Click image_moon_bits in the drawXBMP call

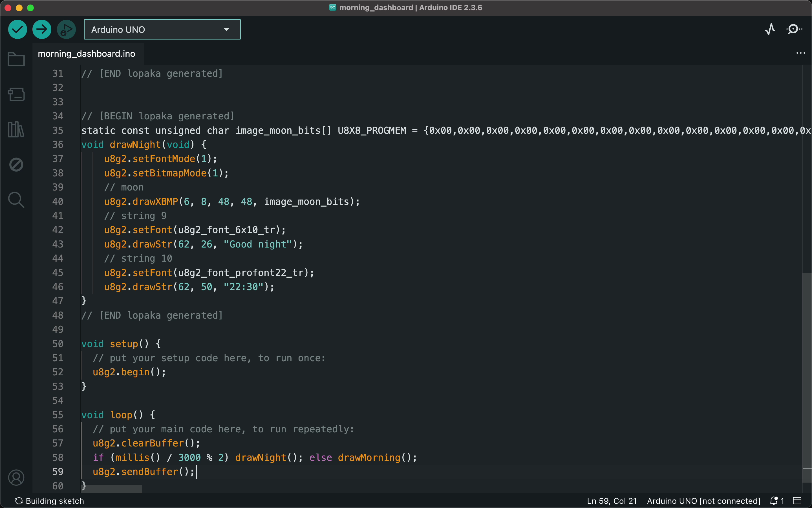307,202
